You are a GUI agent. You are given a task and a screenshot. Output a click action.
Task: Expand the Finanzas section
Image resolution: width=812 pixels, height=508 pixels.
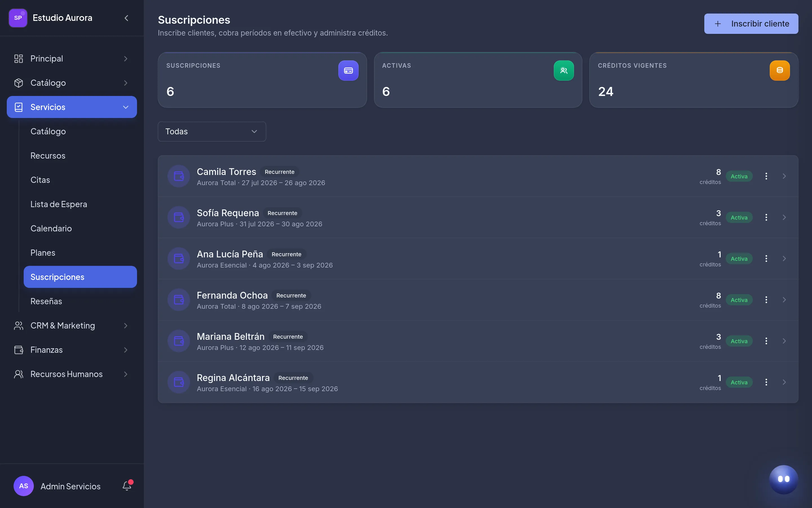(72, 350)
